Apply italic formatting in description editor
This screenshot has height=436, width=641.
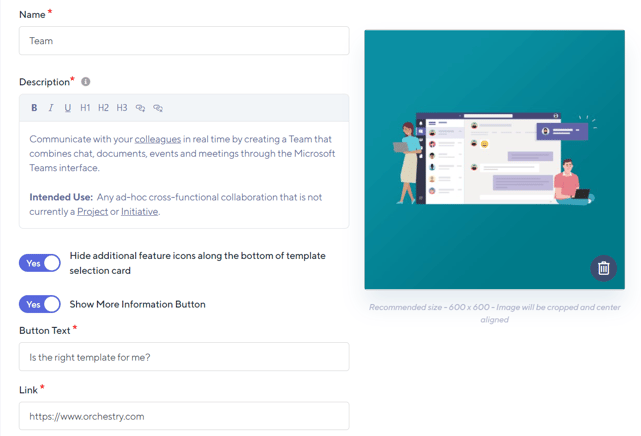(x=51, y=108)
